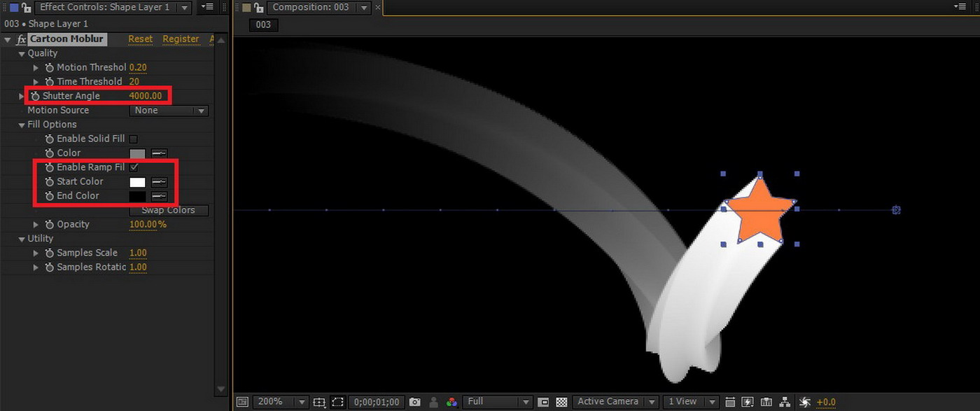The image size is (980, 411).
Task: Disable the Enable Ramp Fill checkbox
Action: tap(134, 167)
